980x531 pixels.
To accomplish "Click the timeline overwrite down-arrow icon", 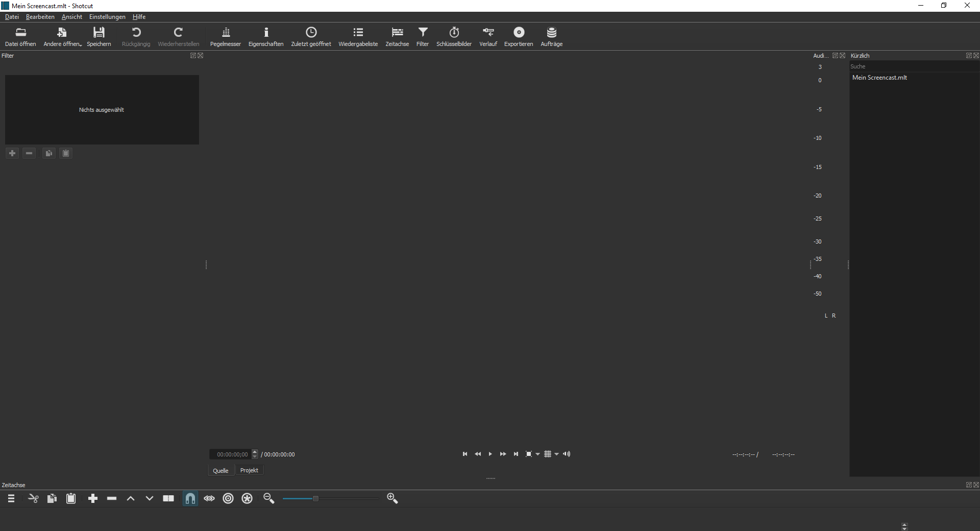I will click(x=150, y=499).
